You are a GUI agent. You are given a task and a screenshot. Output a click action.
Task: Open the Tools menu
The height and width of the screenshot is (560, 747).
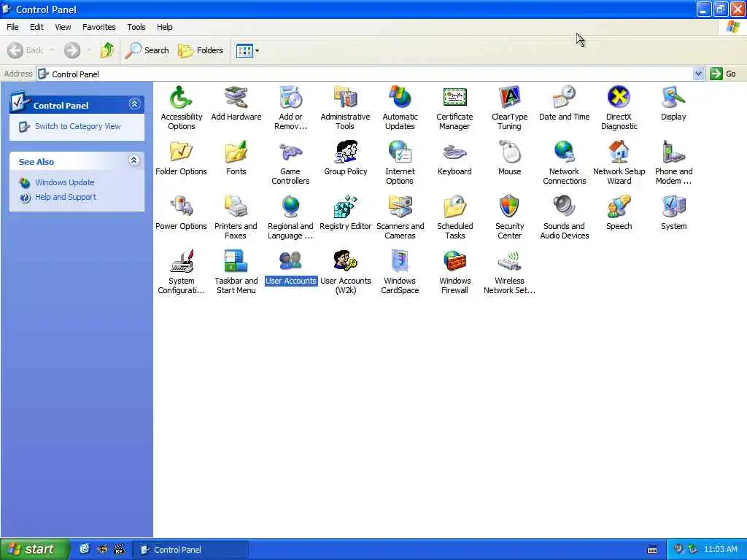136,27
